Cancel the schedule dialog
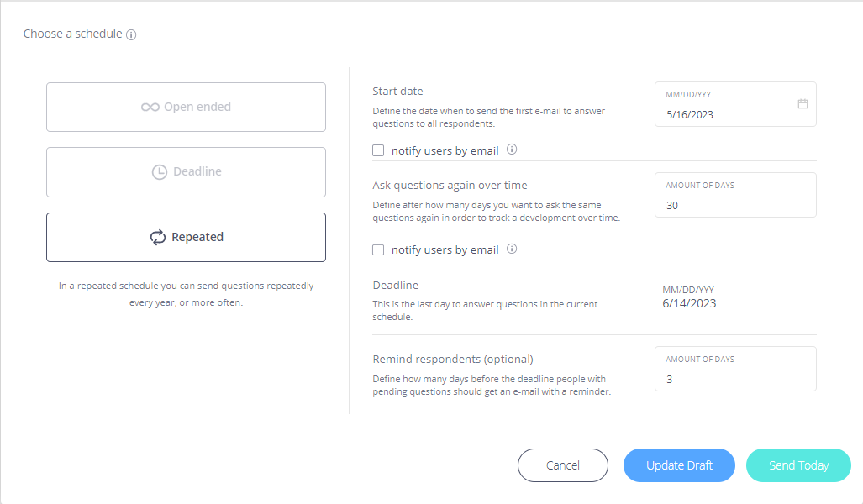Viewport: 863px width, 504px height. click(562, 465)
